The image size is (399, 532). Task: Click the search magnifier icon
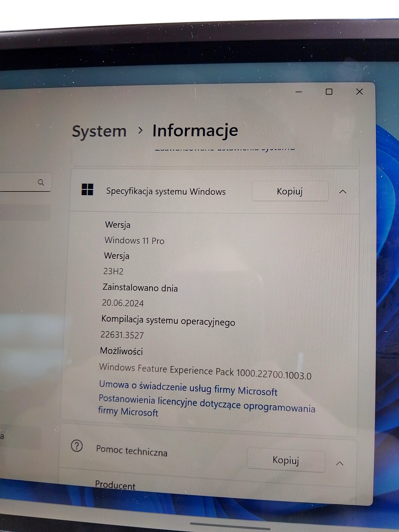(x=41, y=182)
